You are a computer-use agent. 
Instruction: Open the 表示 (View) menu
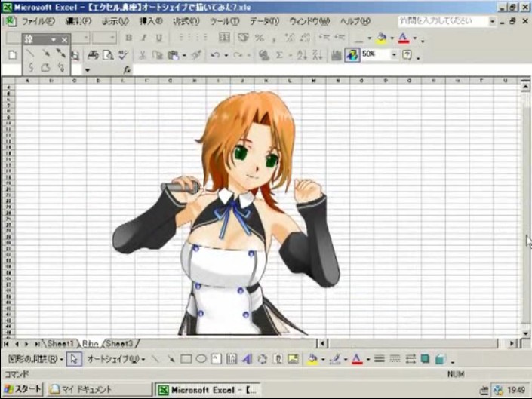pyautogui.click(x=115, y=21)
